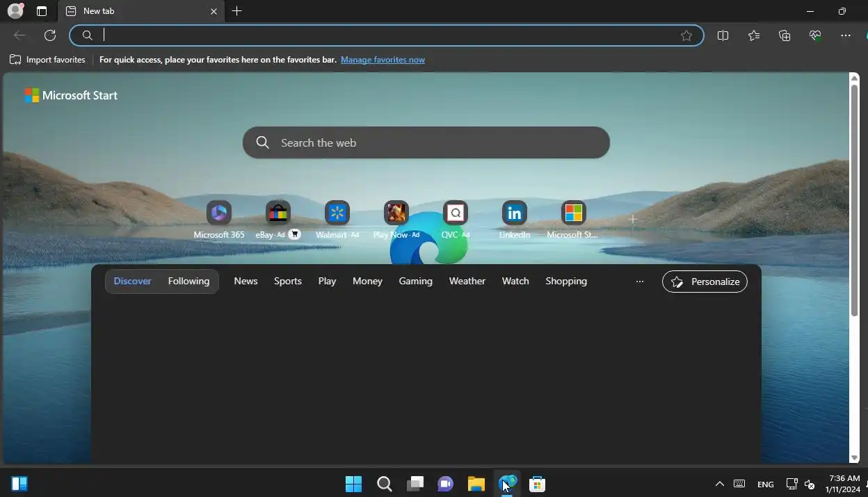Open Microsoft Store from taskbar
Screen dimensions: 868x497
[537, 484]
